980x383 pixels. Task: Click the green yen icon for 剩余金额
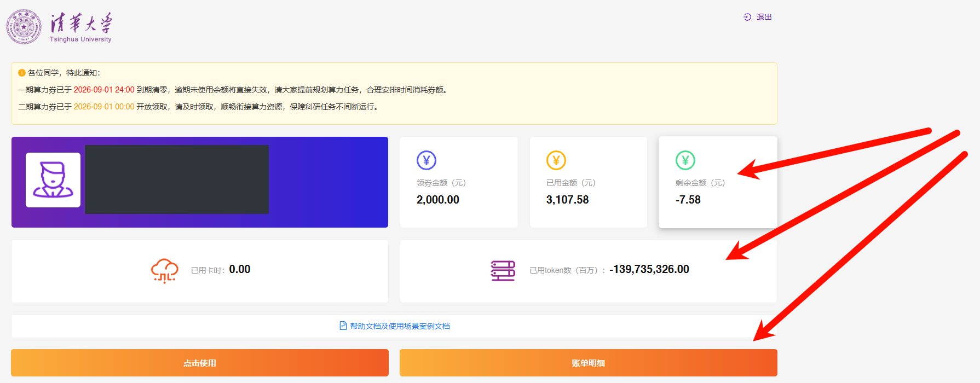[685, 160]
